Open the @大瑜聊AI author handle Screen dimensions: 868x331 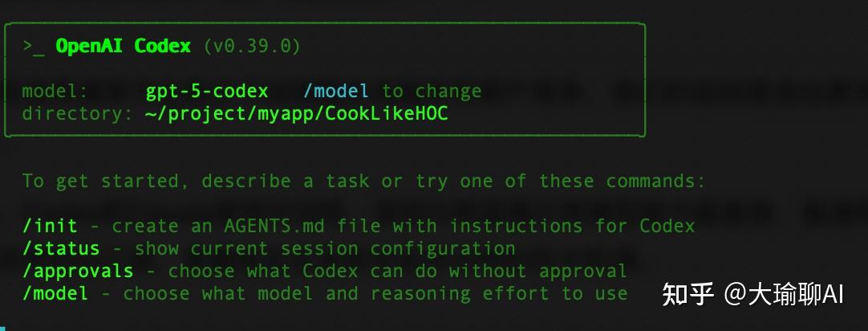pos(784,295)
